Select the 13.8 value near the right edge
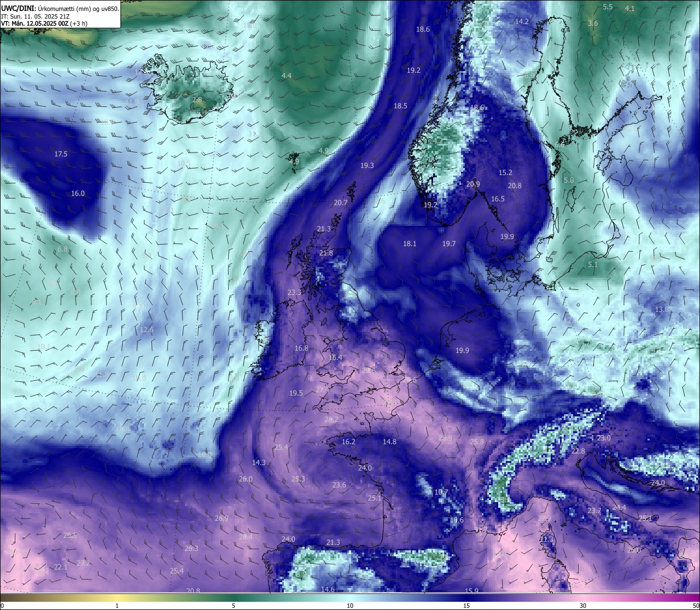The width and height of the screenshot is (700, 610). (662, 310)
